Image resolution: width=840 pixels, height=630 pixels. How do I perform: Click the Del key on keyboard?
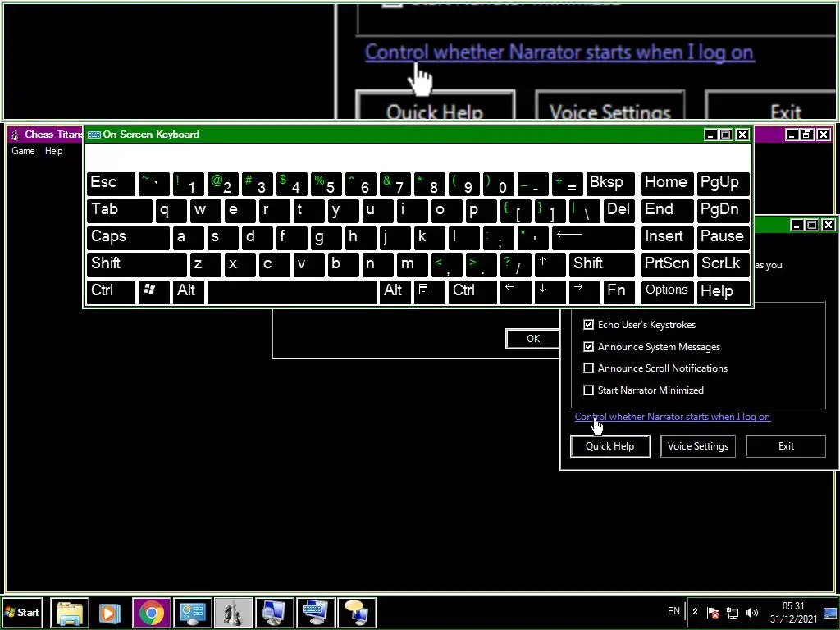point(619,211)
